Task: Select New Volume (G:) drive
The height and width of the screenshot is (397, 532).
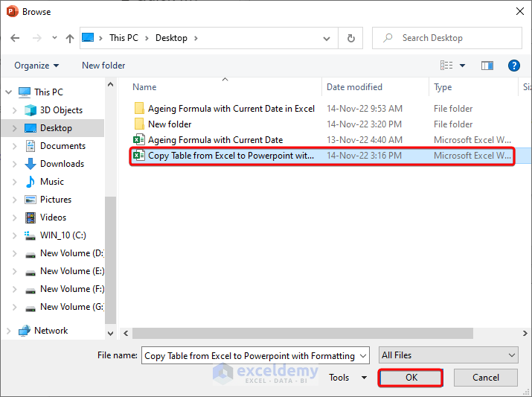Action: (x=71, y=307)
